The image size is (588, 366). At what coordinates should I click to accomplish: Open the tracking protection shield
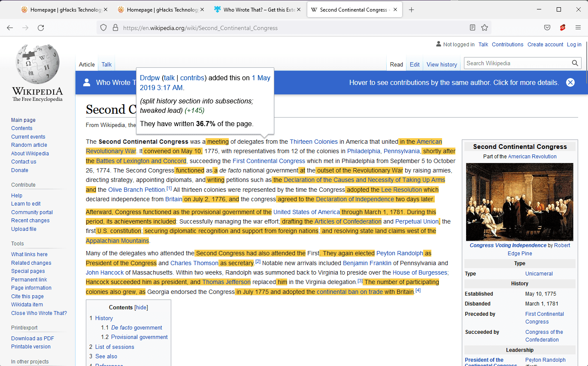point(103,27)
